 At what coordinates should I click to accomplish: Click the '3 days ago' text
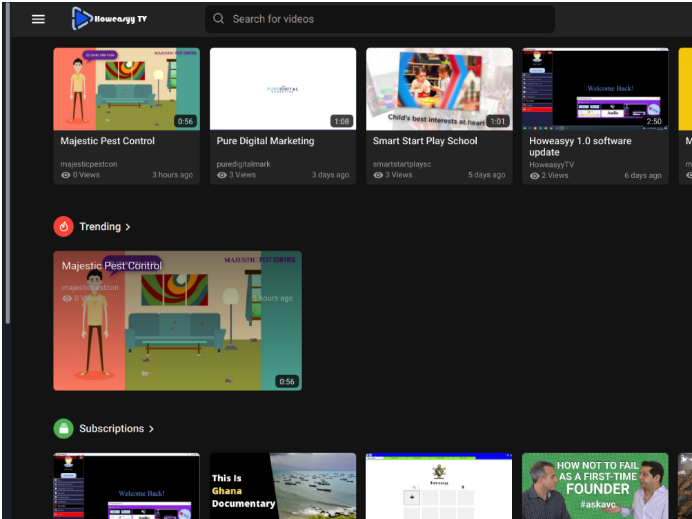coord(331,175)
